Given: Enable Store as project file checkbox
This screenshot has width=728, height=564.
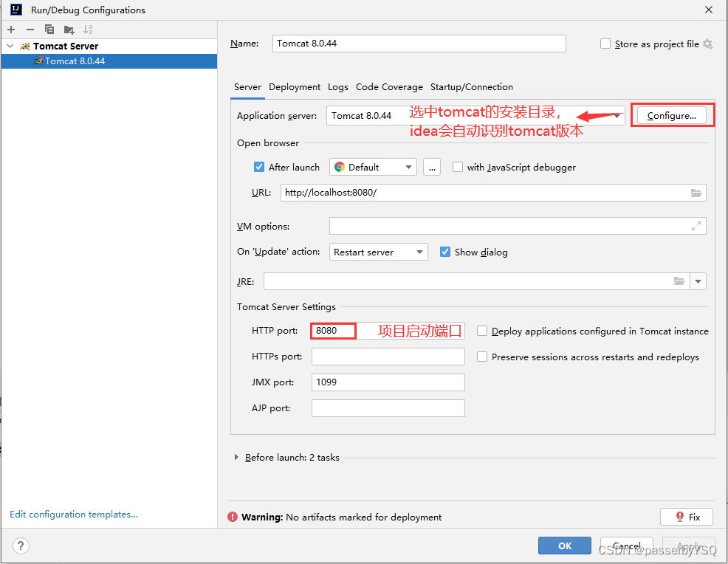Looking at the screenshot, I should click(x=605, y=44).
